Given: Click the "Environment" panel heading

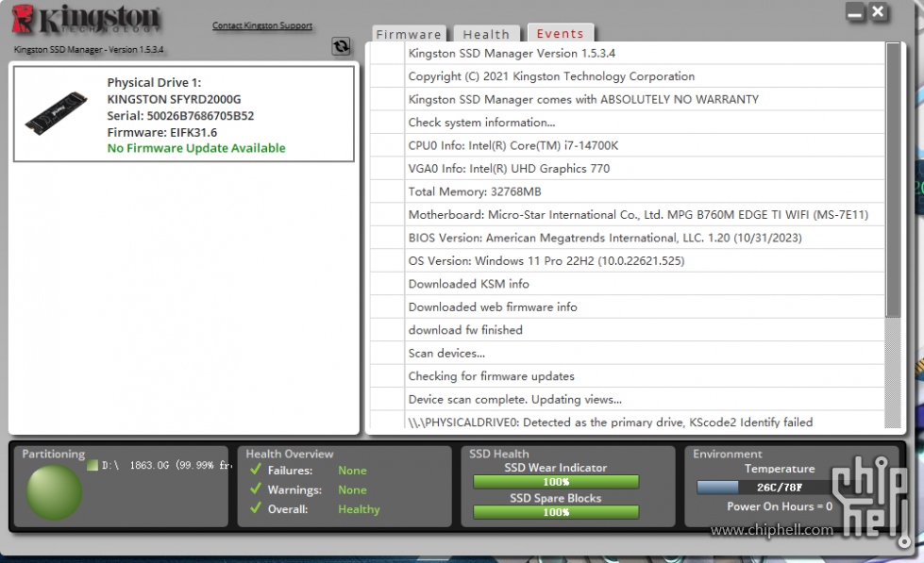Looking at the screenshot, I should pyautogui.click(x=727, y=454).
